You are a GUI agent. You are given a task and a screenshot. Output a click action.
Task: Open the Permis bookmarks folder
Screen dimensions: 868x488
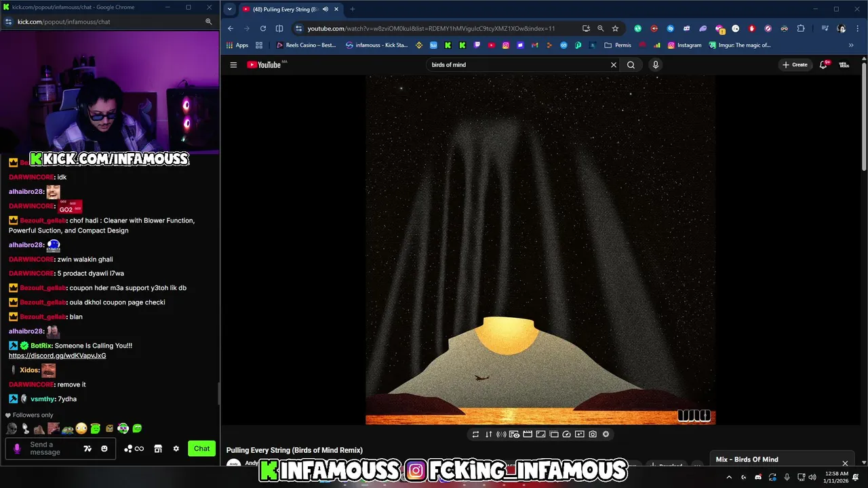point(618,45)
